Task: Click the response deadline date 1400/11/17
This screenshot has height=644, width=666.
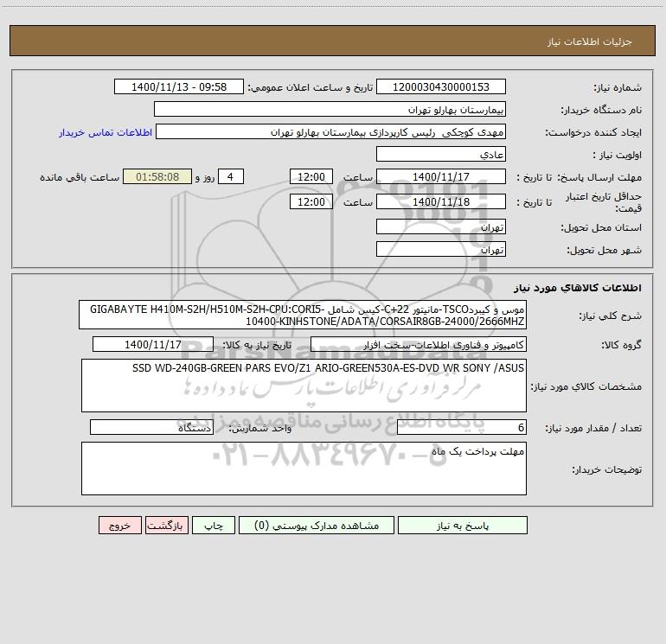Action: tap(441, 177)
